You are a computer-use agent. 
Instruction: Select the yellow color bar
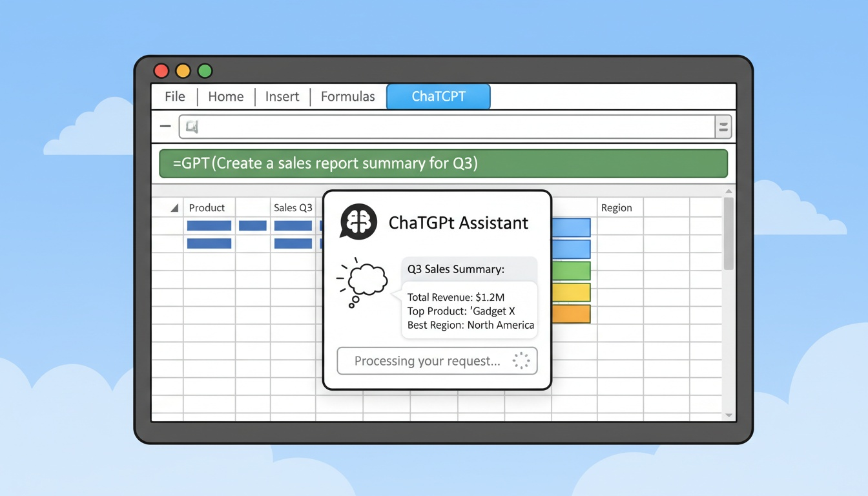tap(572, 292)
